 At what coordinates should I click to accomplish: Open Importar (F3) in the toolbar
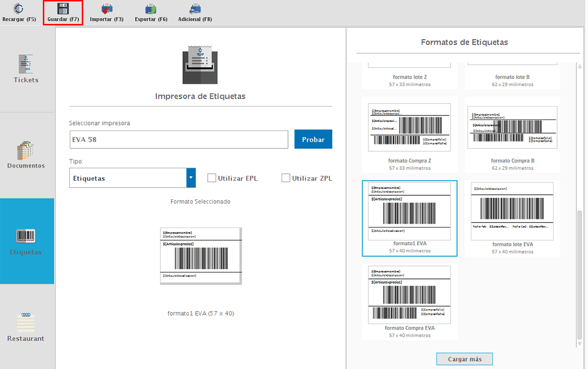click(x=107, y=9)
